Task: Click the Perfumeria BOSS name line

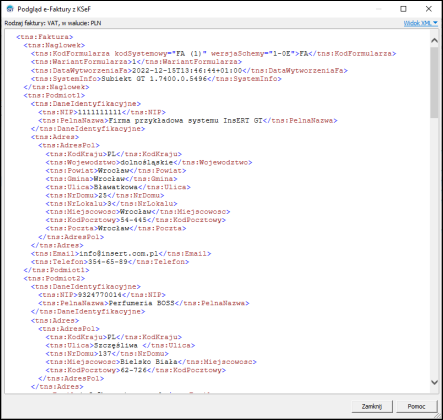Action: (x=144, y=303)
